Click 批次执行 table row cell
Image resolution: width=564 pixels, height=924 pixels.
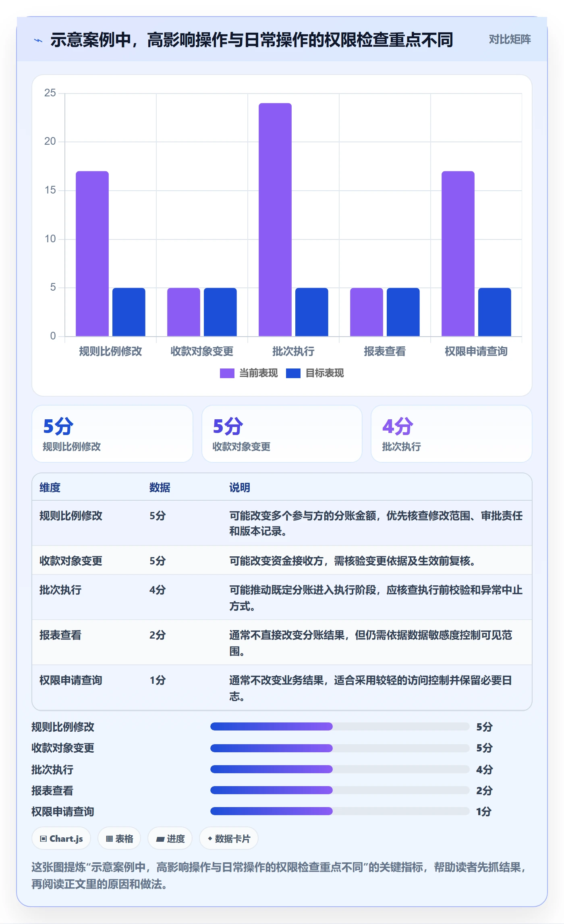tap(60, 590)
